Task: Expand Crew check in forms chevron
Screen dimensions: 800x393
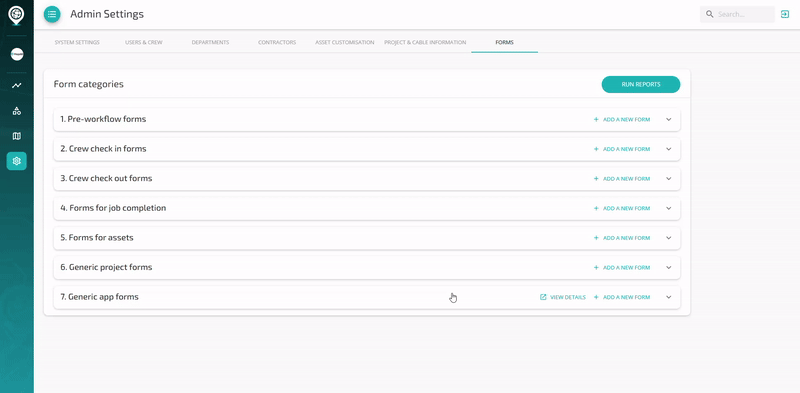Action: pos(669,149)
